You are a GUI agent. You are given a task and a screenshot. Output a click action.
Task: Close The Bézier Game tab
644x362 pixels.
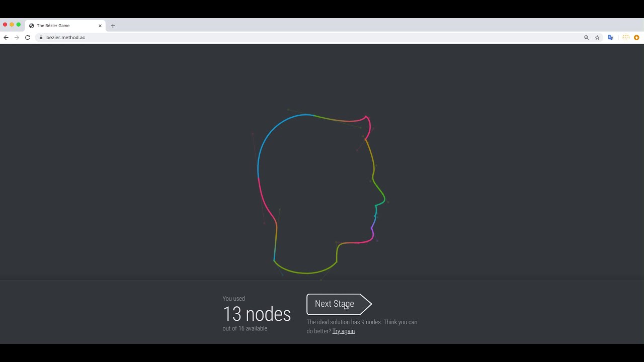[100, 26]
